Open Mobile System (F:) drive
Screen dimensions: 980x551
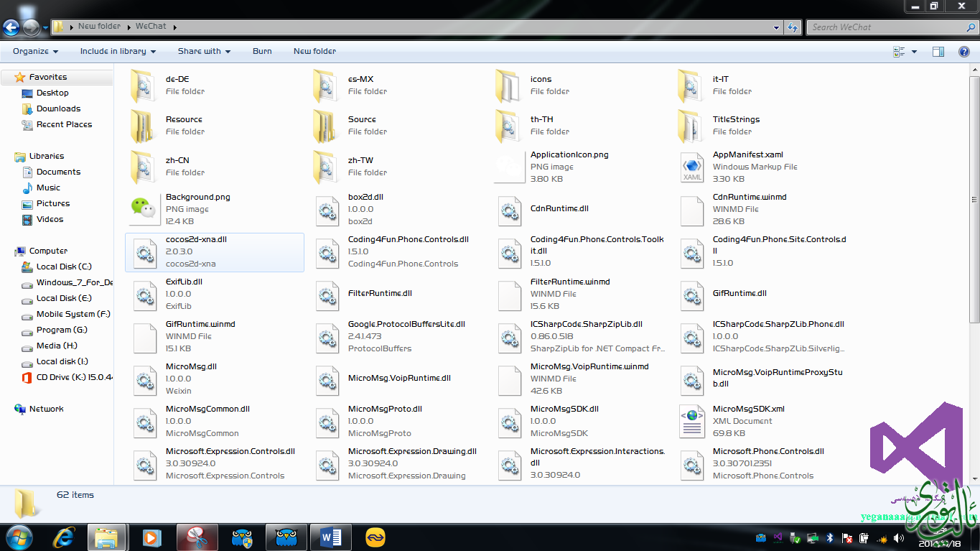click(x=73, y=314)
